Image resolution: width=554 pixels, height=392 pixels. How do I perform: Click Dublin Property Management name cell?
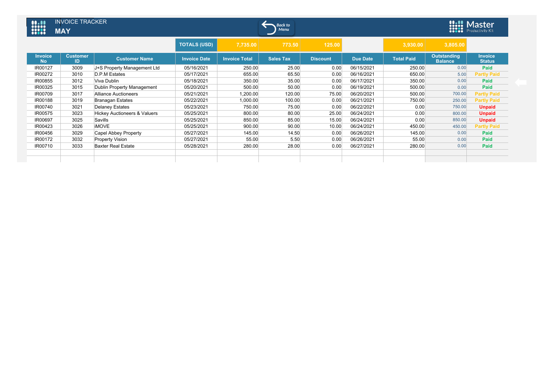pos(135,87)
